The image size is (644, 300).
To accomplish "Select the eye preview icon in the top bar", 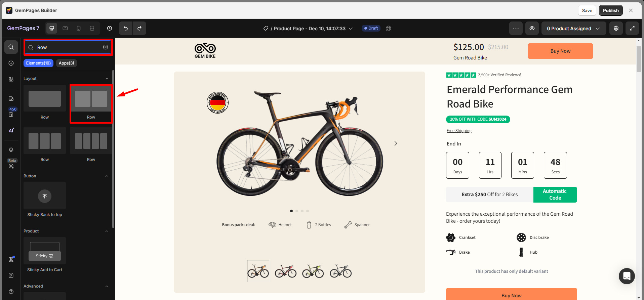I will (x=532, y=28).
